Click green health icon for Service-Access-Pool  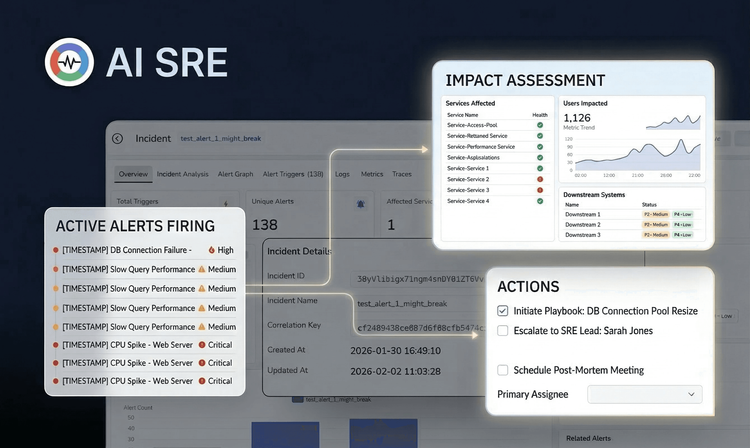[540, 125]
